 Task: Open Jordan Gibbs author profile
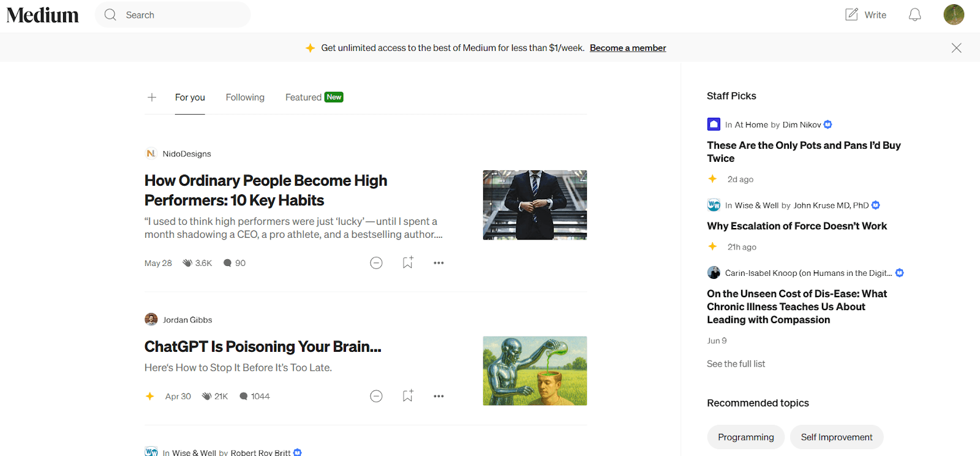pyautogui.click(x=187, y=320)
